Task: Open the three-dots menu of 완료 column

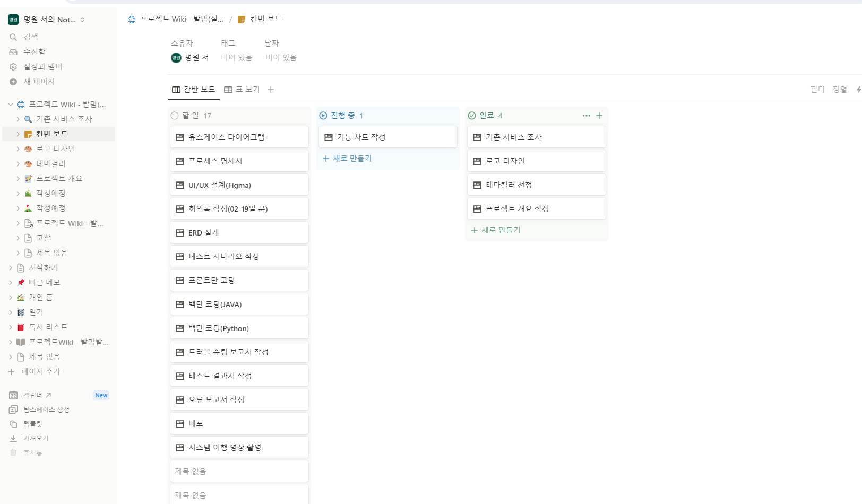Action: [586, 116]
